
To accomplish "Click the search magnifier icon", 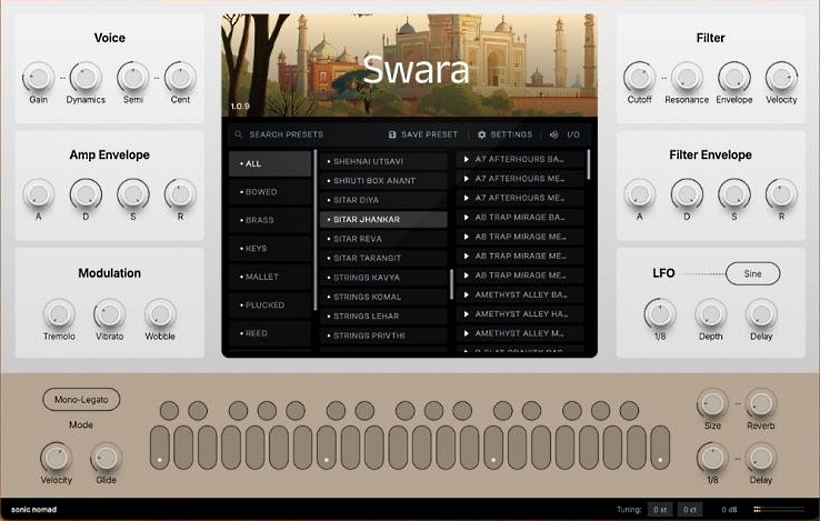I will (x=238, y=134).
